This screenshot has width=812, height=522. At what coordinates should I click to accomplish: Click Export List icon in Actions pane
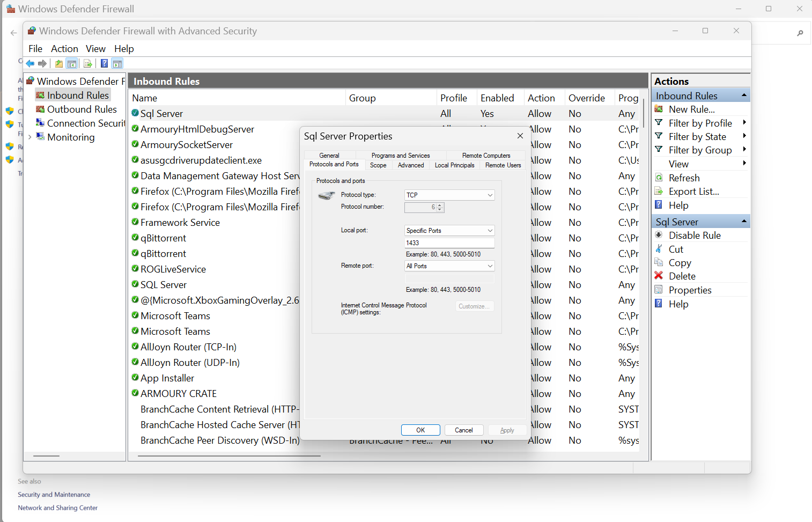point(659,191)
